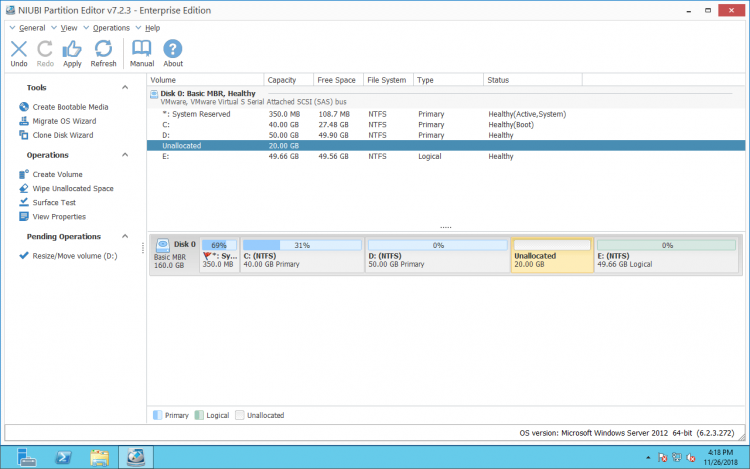
Task: Launch Create Bootable Media tool
Action: [x=70, y=107]
